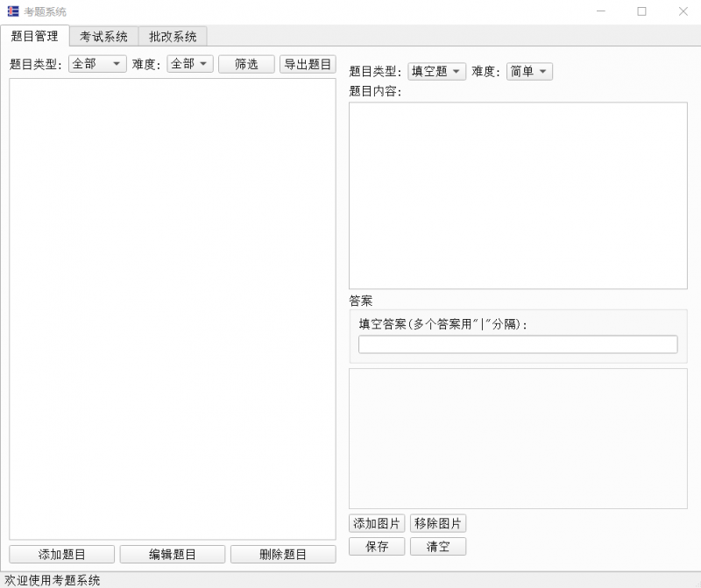Click the 保存 button to save the question
Screen dimensions: 701x588
(376, 546)
